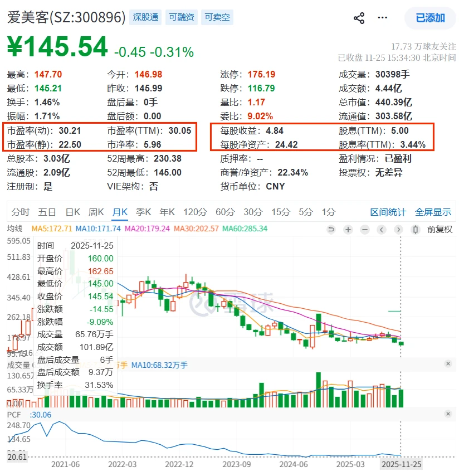Click the 深股通 badge next to stock name

coord(145,17)
